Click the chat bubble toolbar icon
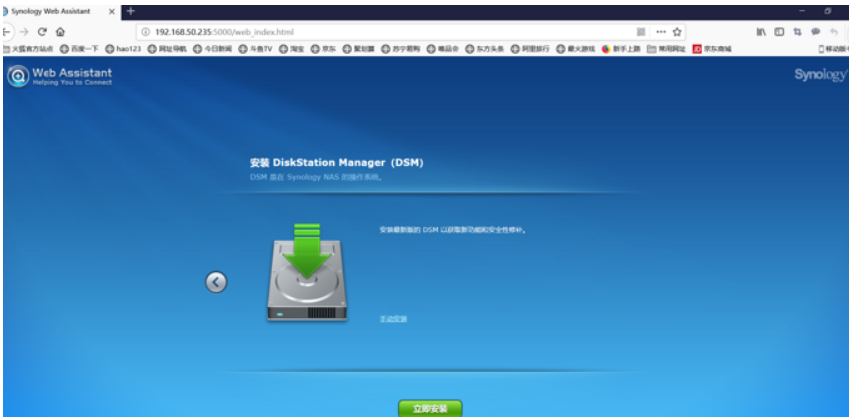The width and height of the screenshot is (849, 417). [815, 32]
